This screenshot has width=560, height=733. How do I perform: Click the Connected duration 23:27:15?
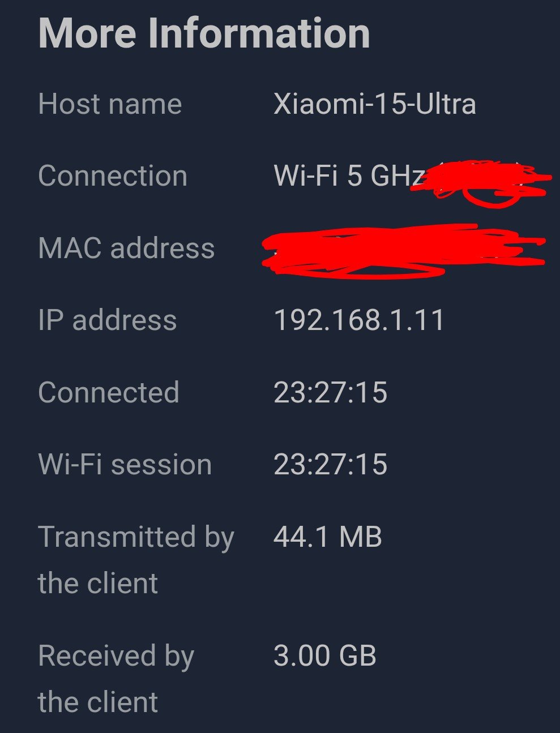(330, 392)
